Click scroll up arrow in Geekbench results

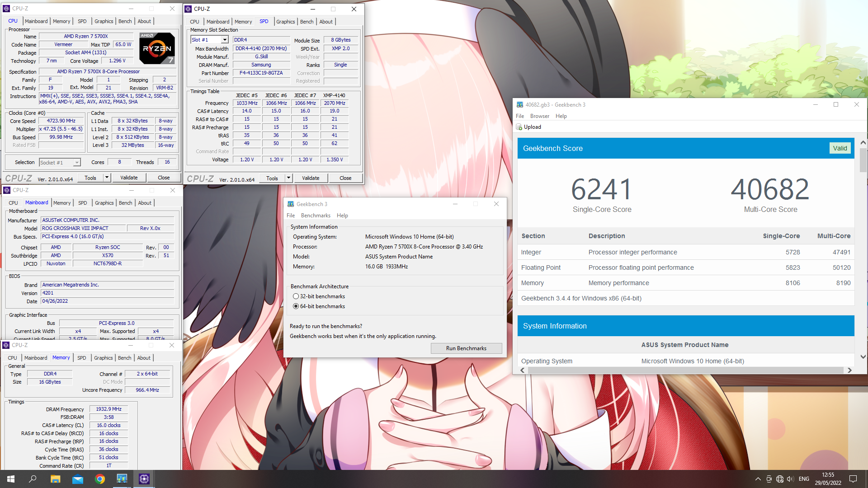point(863,143)
